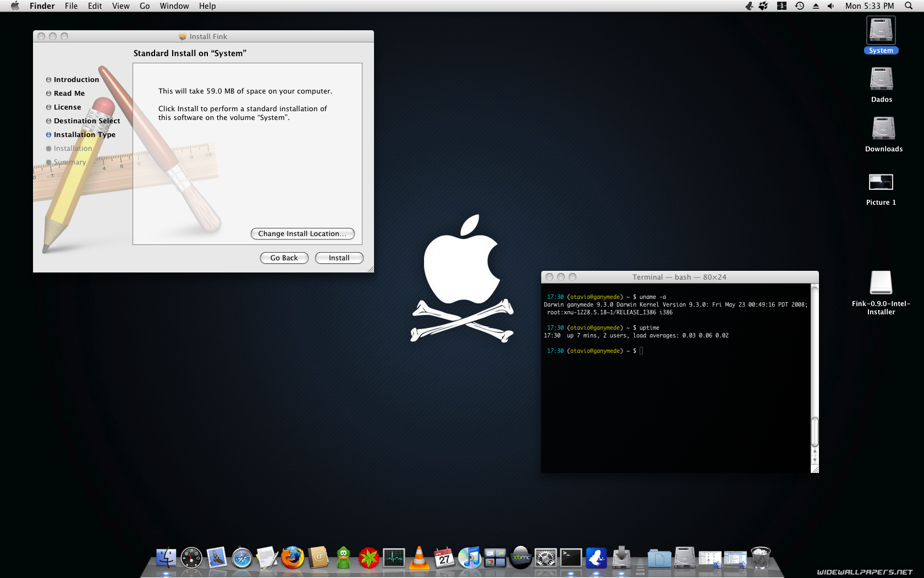Open Activity Monitor in the Dock
The width and height of the screenshot is (924, 578).
coord(394,558)
